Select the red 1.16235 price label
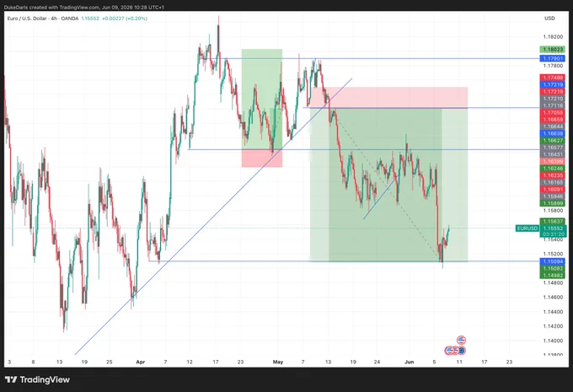573x392 pixels. tap(553, 175)
